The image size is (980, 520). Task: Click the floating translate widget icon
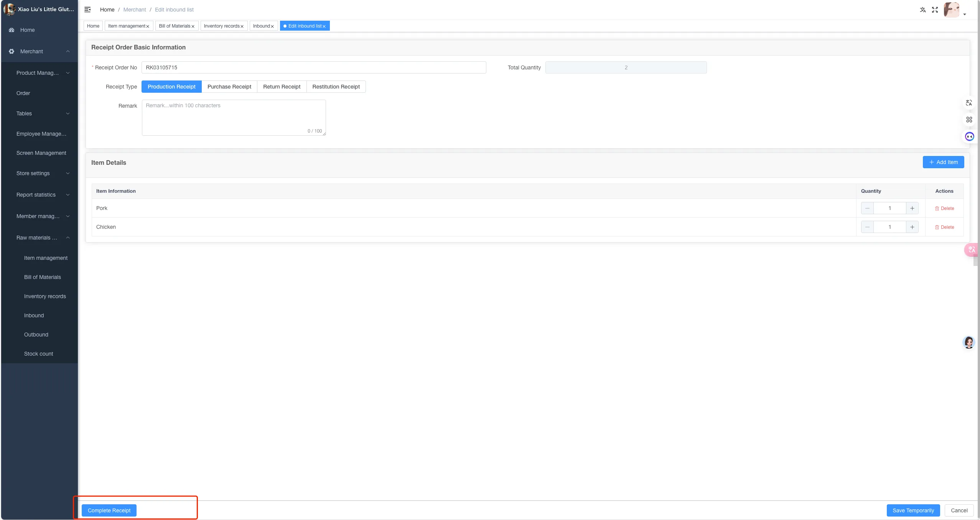(x=969, y=103)
